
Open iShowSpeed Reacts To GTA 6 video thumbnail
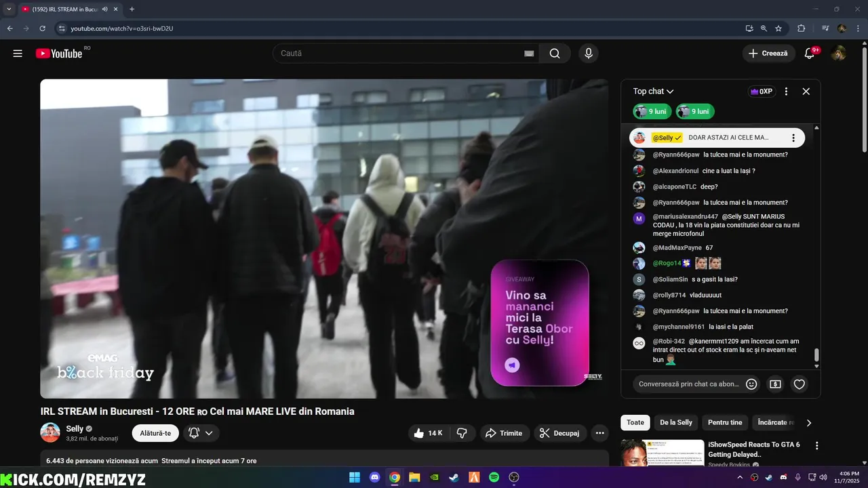click(x=663, y=453)
